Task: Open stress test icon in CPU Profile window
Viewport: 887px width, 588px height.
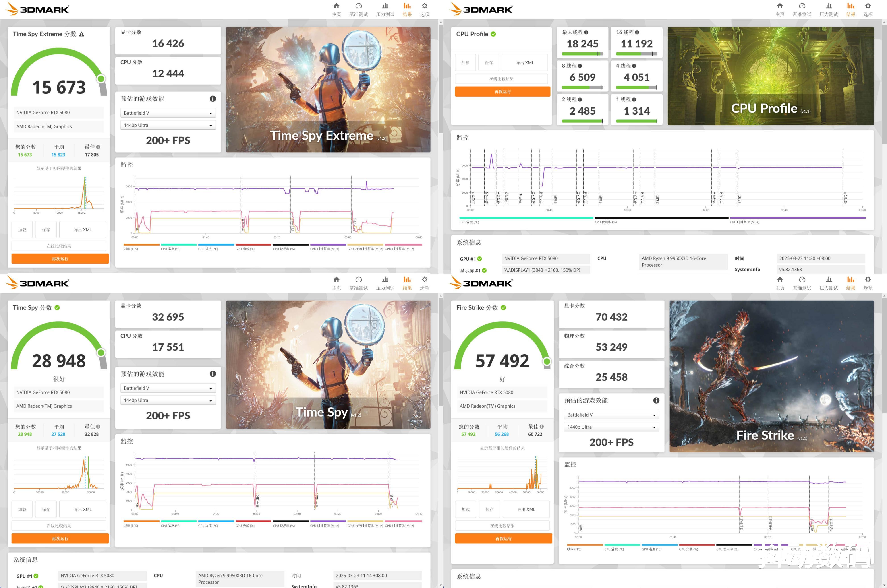Action: (829, 6)
